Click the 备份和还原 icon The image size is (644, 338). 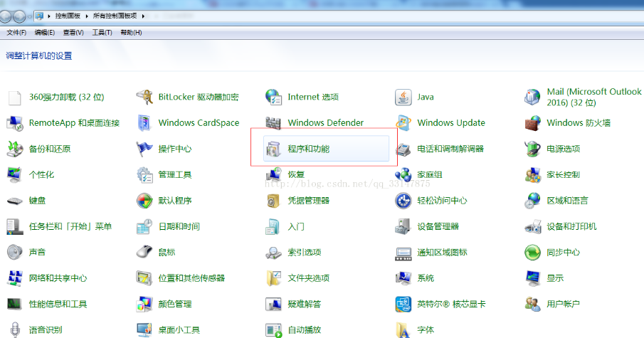click(x=15, y=149)
